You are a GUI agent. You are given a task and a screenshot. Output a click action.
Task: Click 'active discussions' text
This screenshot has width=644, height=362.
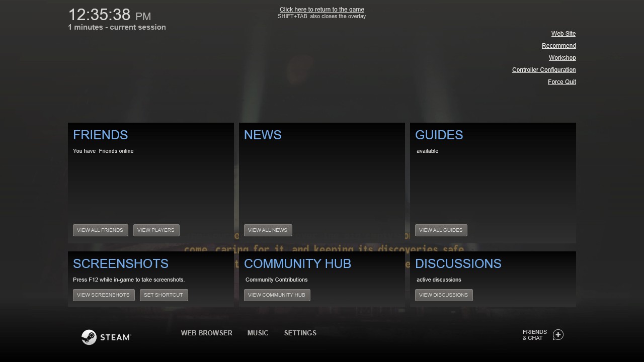[x=439, y=280]
